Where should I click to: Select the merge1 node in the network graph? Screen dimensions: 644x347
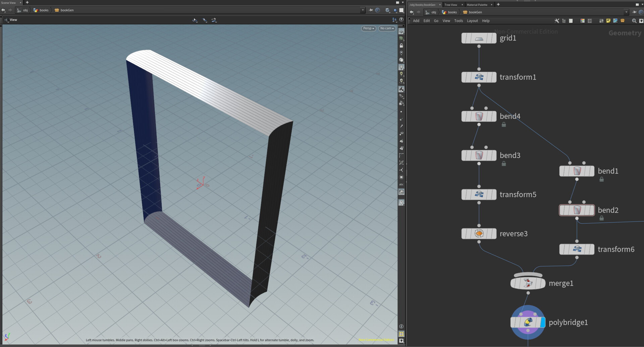tap(528, 283)
